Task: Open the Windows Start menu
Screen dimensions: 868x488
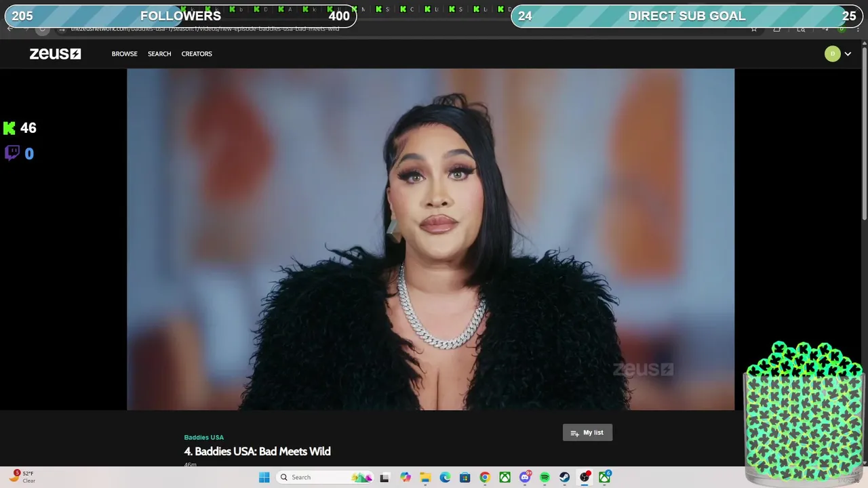Action: click(264, 477)
